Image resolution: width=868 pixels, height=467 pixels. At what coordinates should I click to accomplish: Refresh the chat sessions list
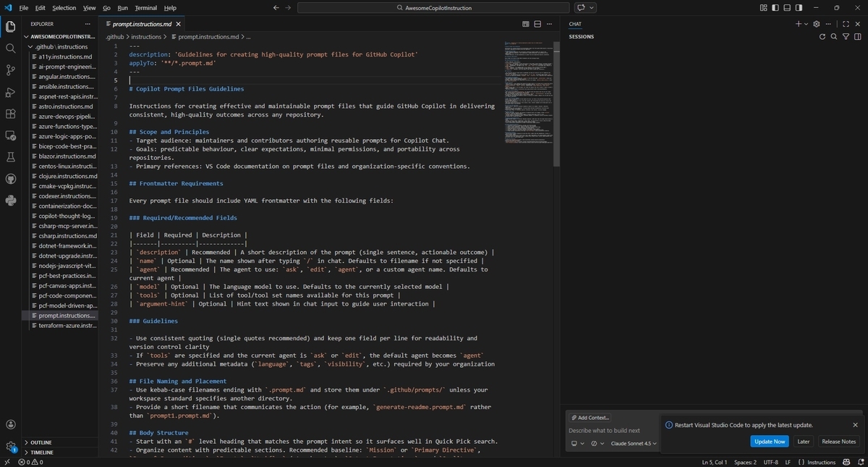(822, 36)
